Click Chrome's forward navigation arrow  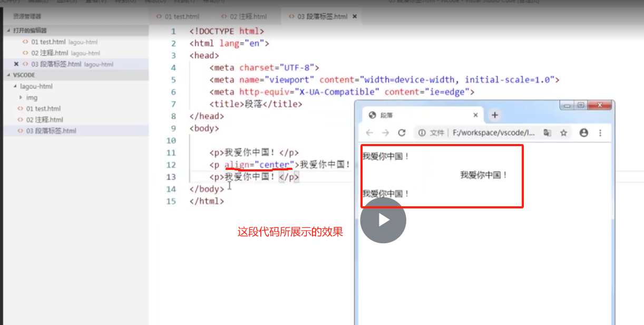coord(386,132)
